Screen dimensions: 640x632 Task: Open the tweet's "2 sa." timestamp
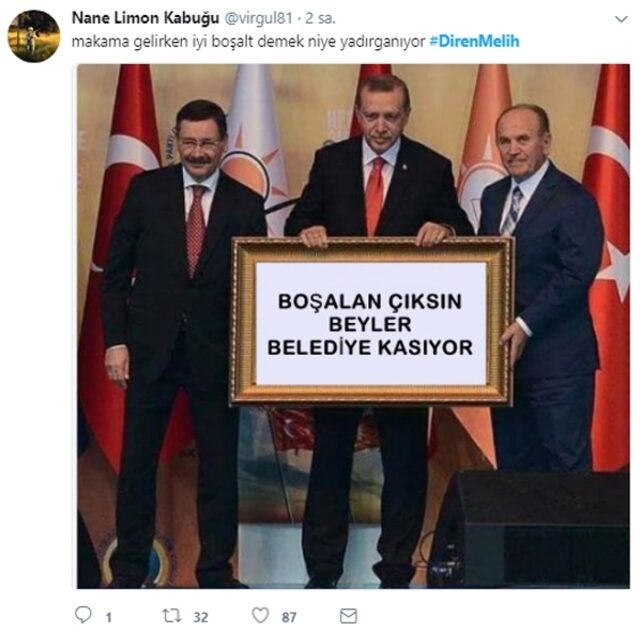pos(320,18)
